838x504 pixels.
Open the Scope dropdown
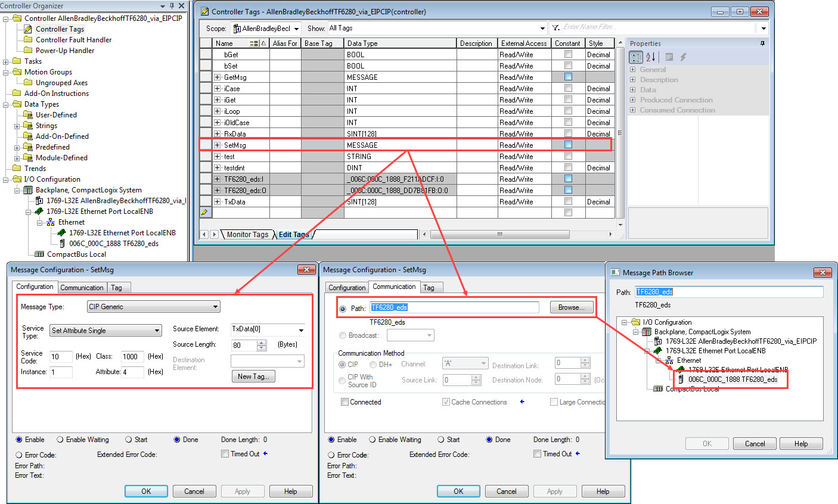click(296, 29)
